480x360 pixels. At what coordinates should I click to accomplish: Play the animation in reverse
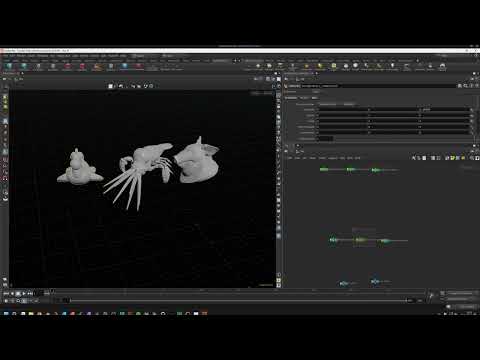pos(12,293)
